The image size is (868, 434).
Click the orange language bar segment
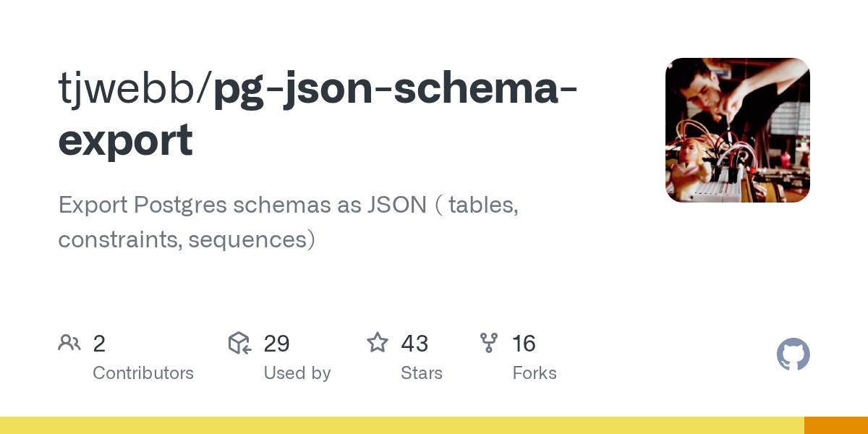click(x=836, y=425)
